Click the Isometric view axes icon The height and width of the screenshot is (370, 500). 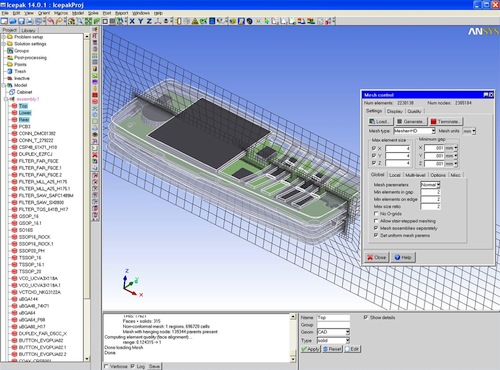tap(157, 21)
